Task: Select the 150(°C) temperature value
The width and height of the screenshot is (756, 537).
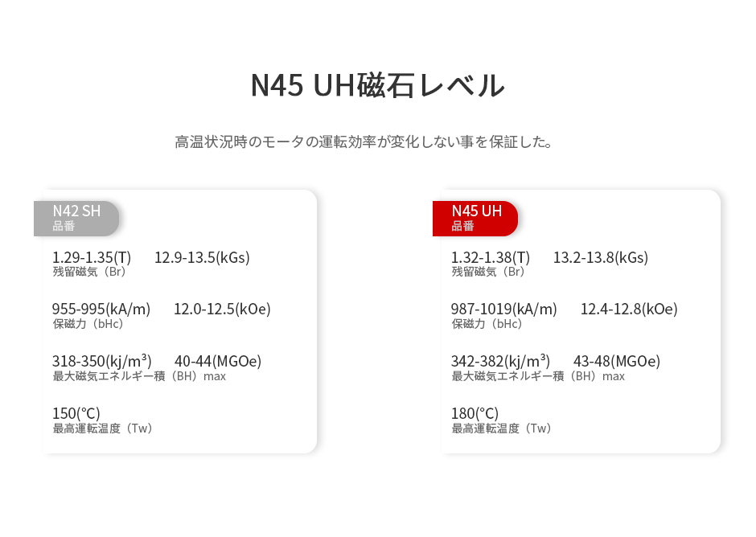Action: click(x=76, y=413)
